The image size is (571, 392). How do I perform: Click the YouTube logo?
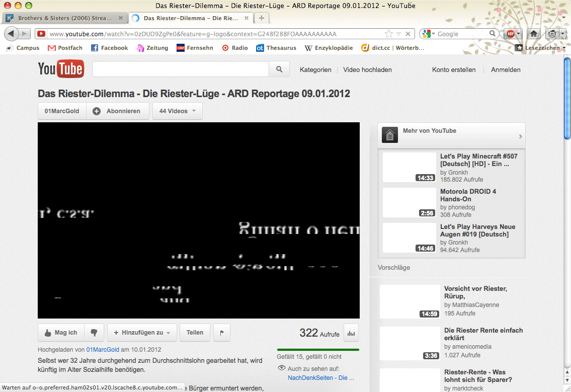pos(61,69)
